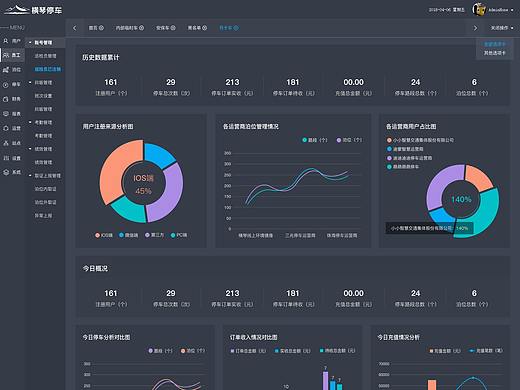The height and width of the screenshot is (390, 520).
Task: Toggle purple 路段 legend in today parking chart
Action: click(161, 351)
